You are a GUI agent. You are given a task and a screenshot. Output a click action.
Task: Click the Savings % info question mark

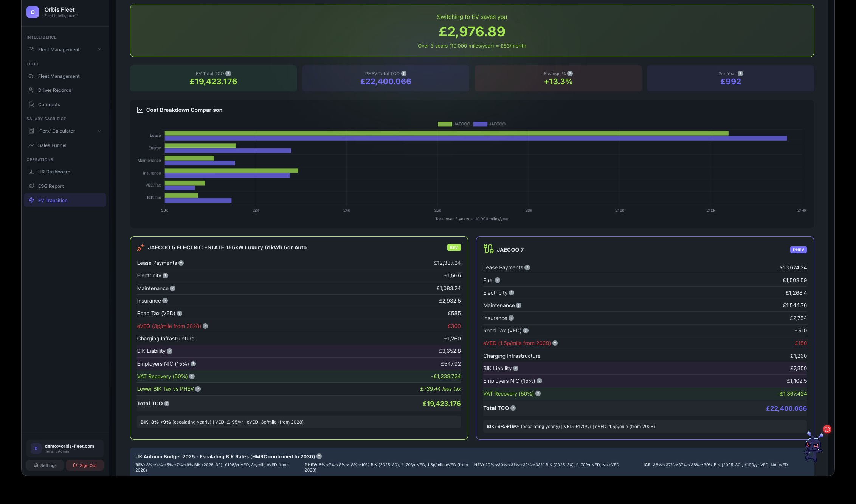[570, 74]
